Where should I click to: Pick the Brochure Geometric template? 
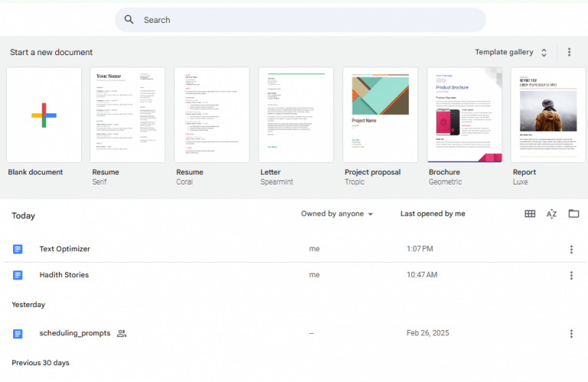464,115
